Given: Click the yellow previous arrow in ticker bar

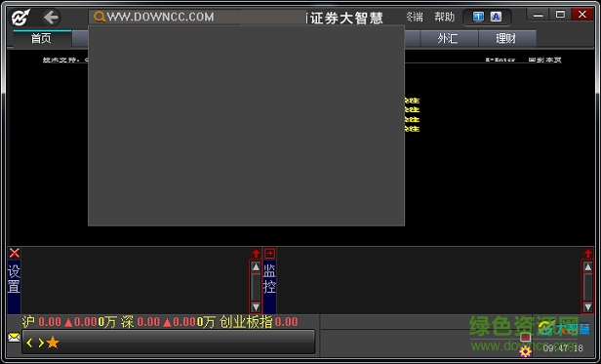Looking at the screenshot, I should [x=29, y=343].
